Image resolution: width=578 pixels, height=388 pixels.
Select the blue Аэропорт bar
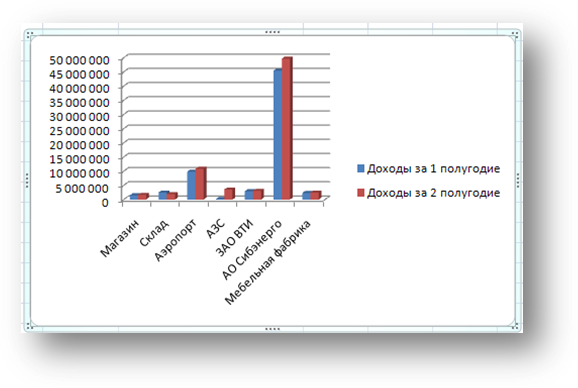191,185
